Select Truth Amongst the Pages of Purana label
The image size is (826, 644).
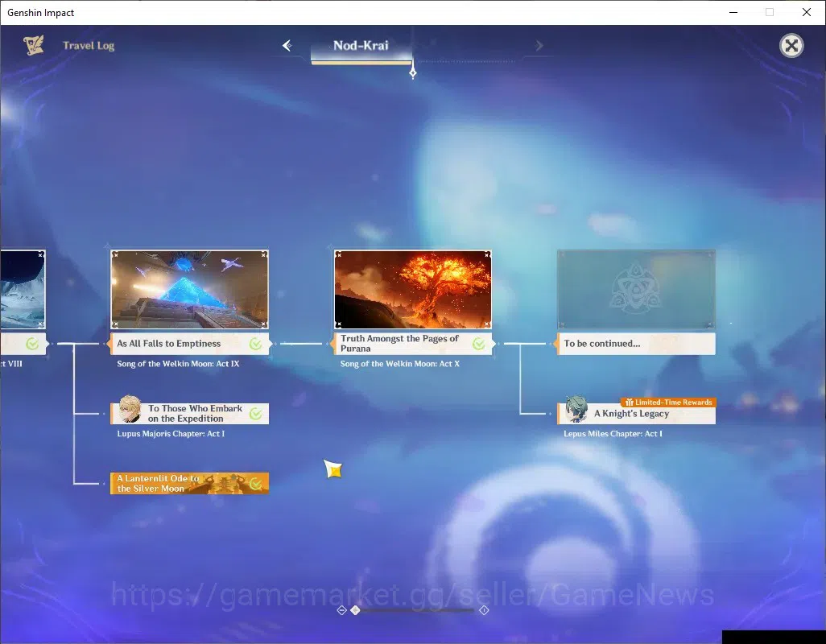click(413, 343)
